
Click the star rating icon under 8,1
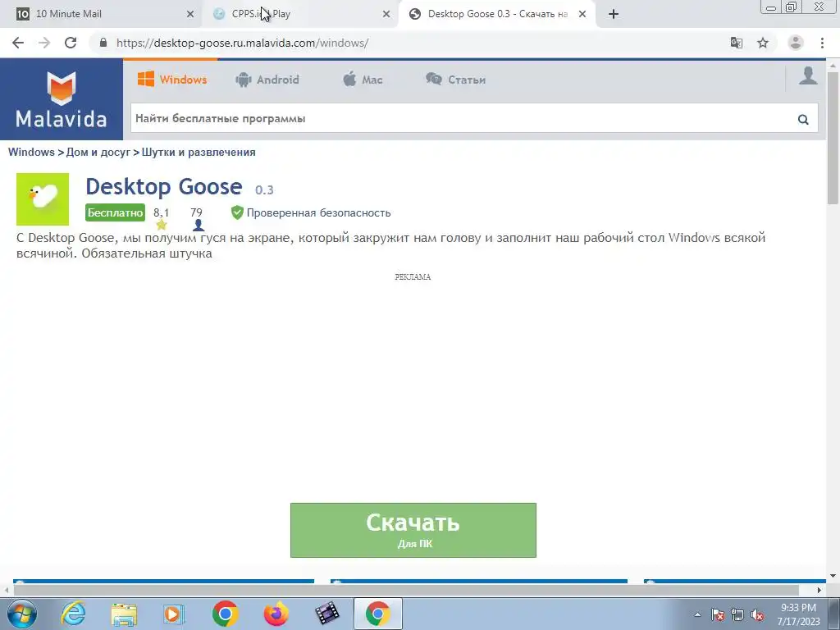click(162, 225)
